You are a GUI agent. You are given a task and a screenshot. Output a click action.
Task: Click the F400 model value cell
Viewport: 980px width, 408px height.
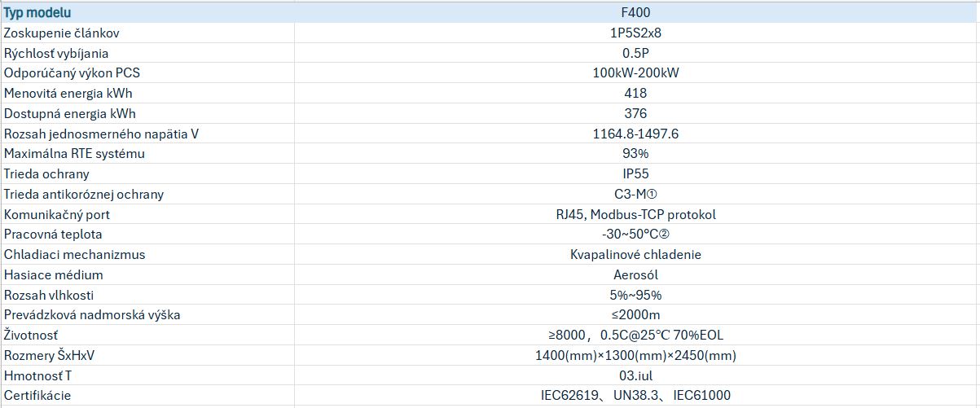pyautogui.click(x=635, y=13)
